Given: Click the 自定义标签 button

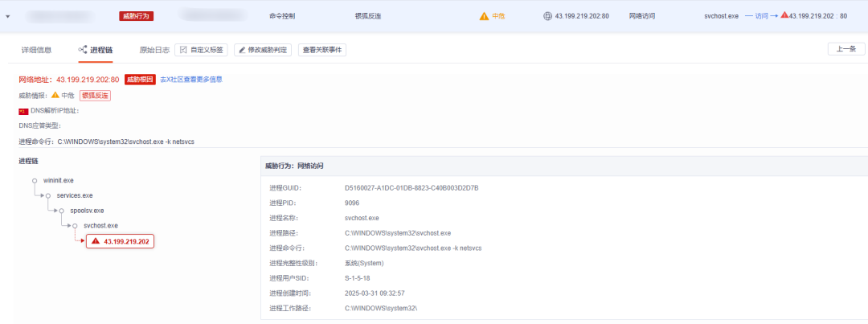Looking at the screenshot, I should [x=201, y=50].
